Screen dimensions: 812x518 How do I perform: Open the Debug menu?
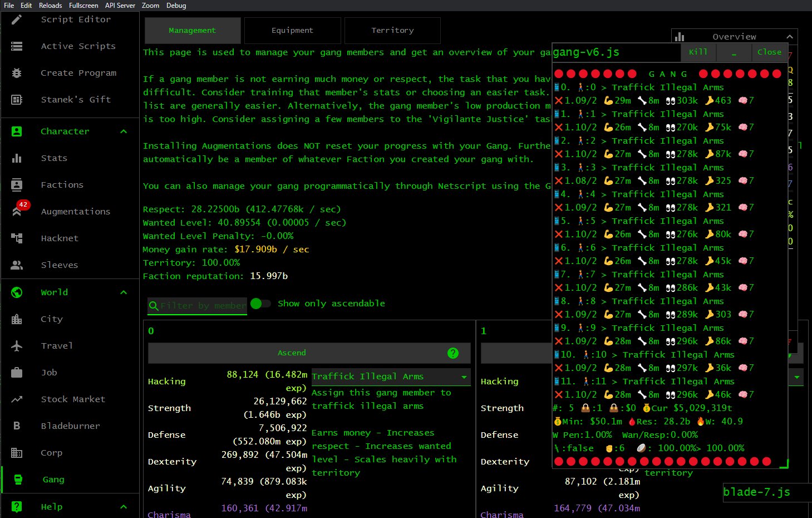(x=176, y=6)
